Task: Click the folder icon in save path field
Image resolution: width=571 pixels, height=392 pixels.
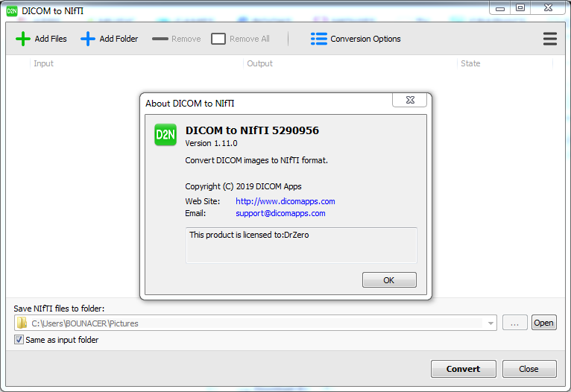Action: click(x=22, y=323)
